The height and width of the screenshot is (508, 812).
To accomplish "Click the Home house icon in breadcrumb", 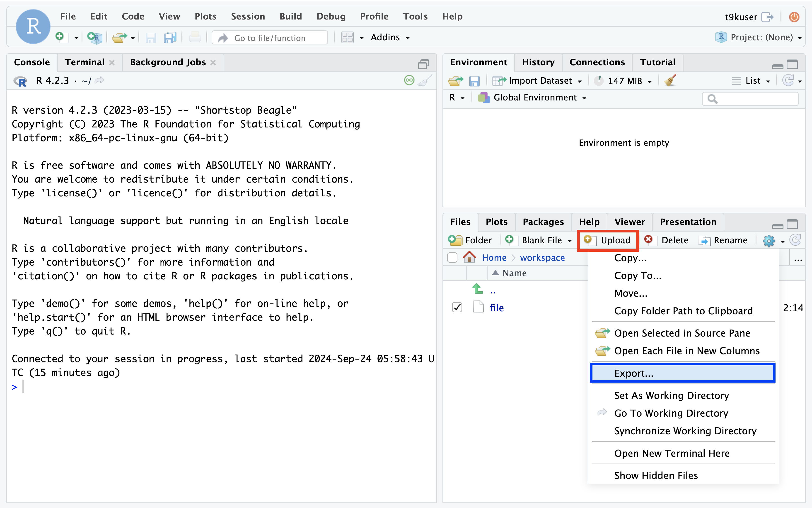I will 469,257.
